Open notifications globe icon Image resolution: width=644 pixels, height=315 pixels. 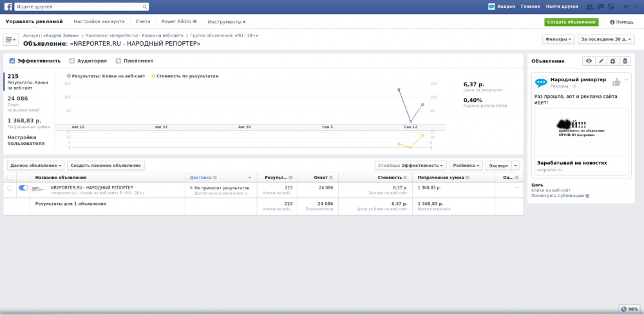(x=611, y=6)
